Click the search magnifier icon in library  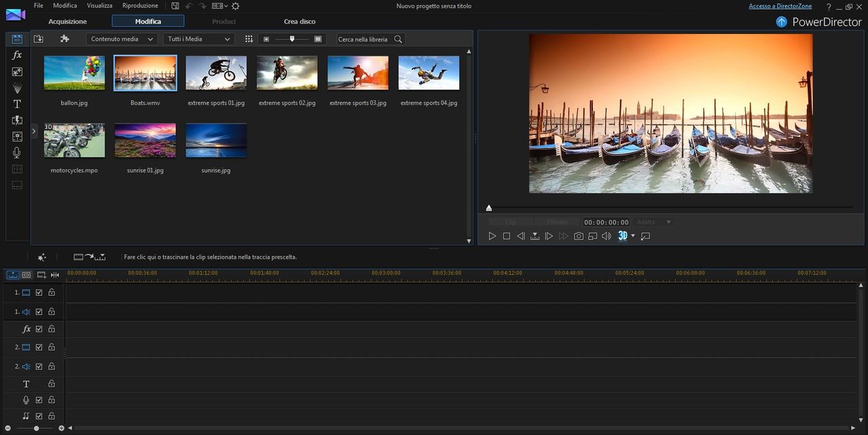click(398, 39)
